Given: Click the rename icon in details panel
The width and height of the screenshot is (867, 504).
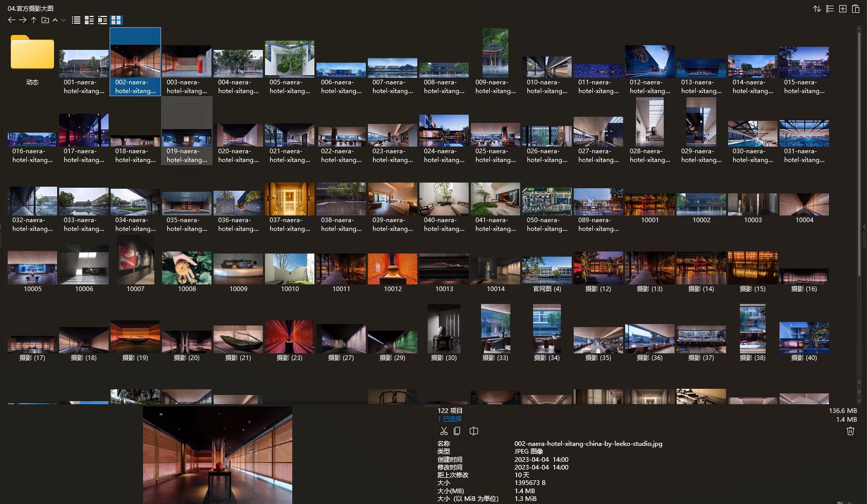Looking at the screenshot, I should (x=474, y=431).
